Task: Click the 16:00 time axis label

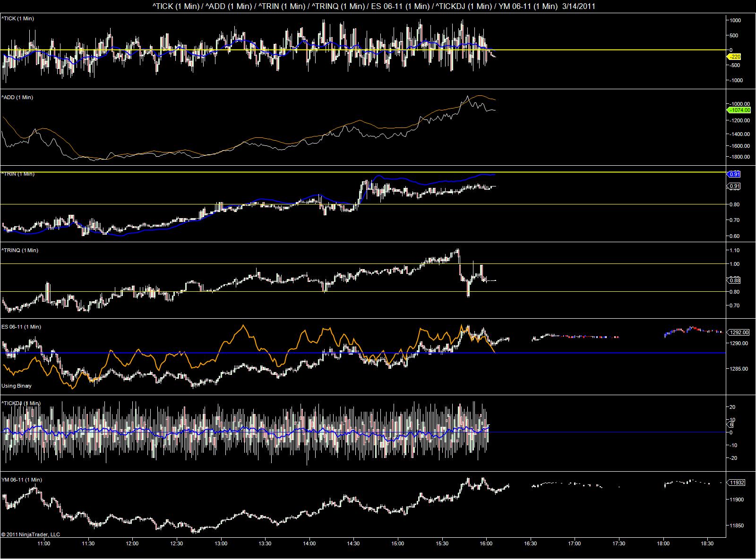Action: click(486, 543)
